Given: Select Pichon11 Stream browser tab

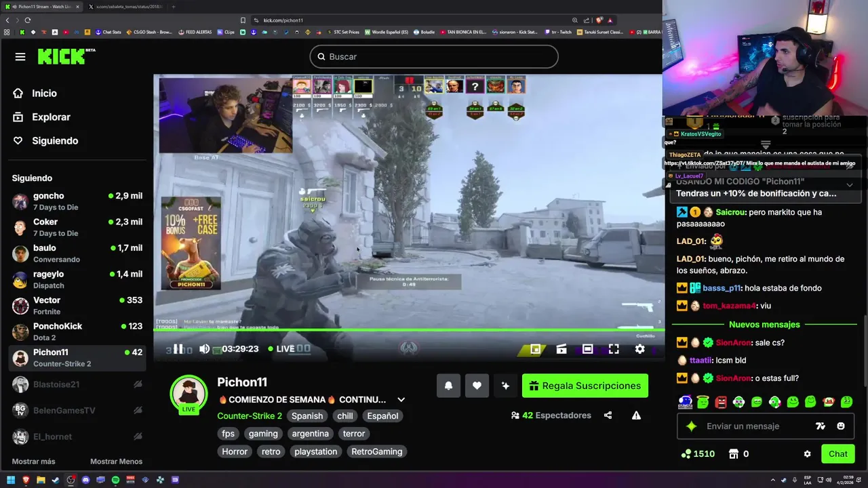Looking at the screenshot, I should pos(42,7).
